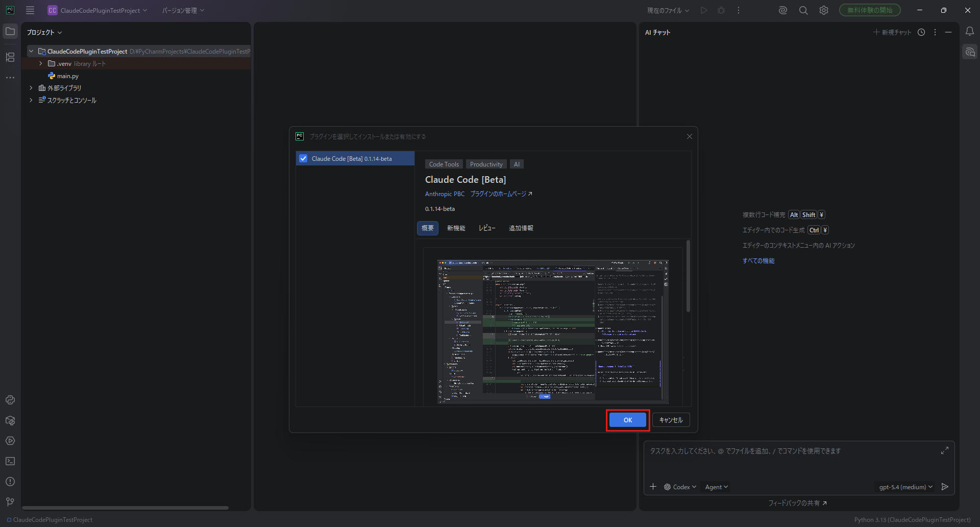Open the gpt-5.4 (medium) model dropdown
This screenshot has height=527, width=980.
pyautogui.click(x=905, y=487)
